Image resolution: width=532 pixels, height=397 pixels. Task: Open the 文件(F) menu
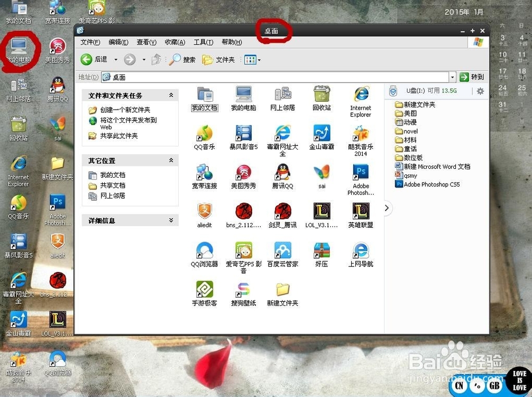[90, 42]
